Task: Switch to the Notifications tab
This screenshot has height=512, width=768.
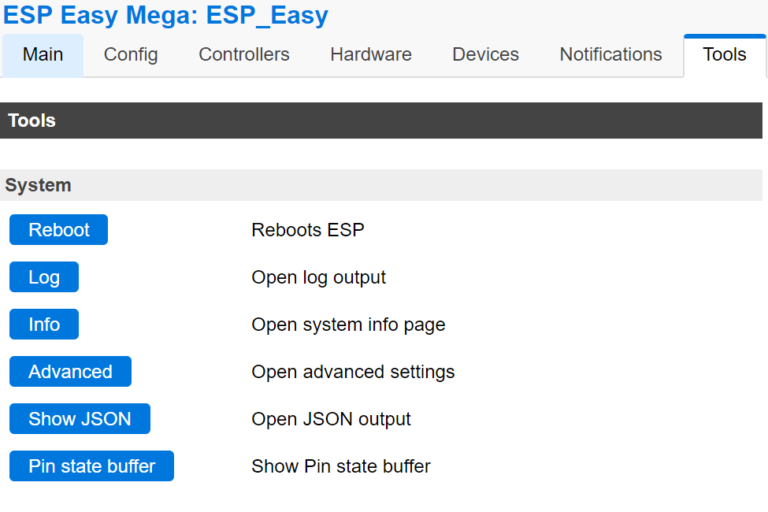Action: [x=610, y=55]
